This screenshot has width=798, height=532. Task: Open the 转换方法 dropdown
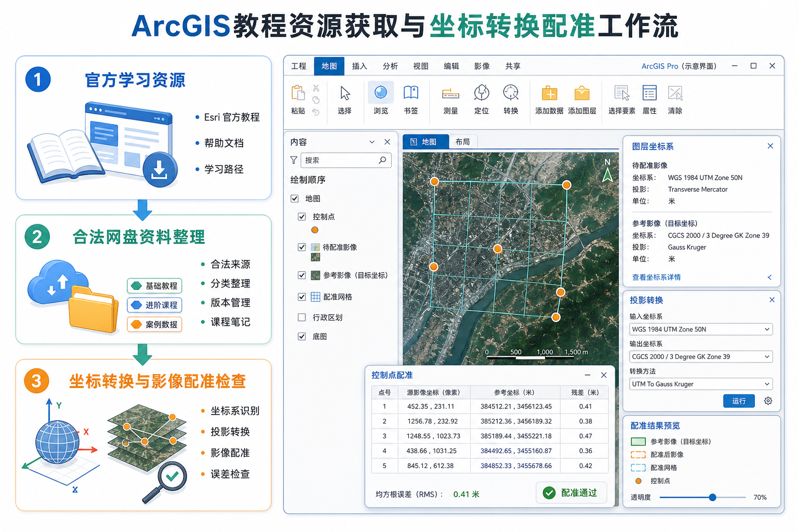pyautogui.click(x=701, y=384)
